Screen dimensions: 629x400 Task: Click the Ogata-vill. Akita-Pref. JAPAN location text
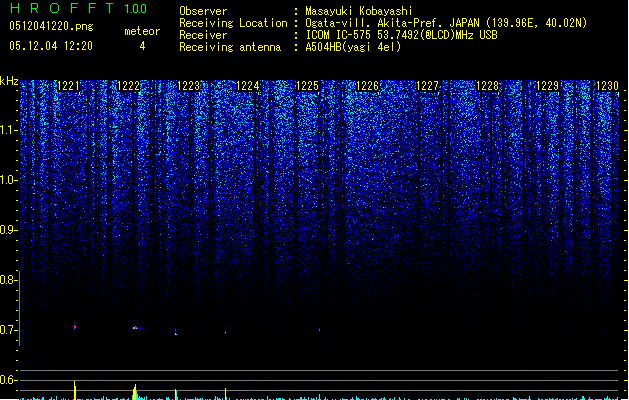click(446, 23)
